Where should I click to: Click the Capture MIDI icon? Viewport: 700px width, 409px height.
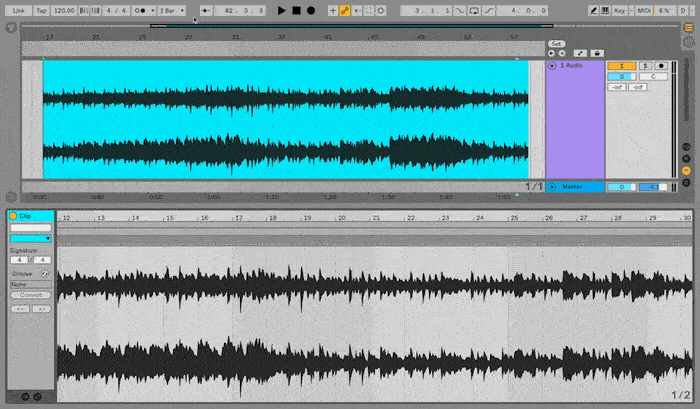tap(369, 10)
